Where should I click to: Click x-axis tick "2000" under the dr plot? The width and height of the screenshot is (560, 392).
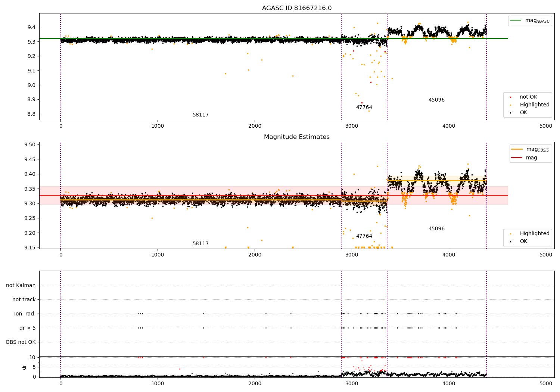(x=255, y=383)
